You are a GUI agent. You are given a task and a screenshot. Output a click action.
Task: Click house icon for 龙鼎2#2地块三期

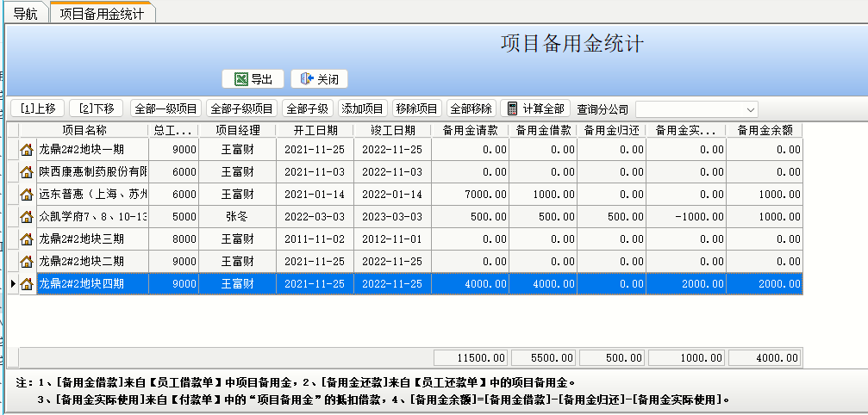(27, 239)
